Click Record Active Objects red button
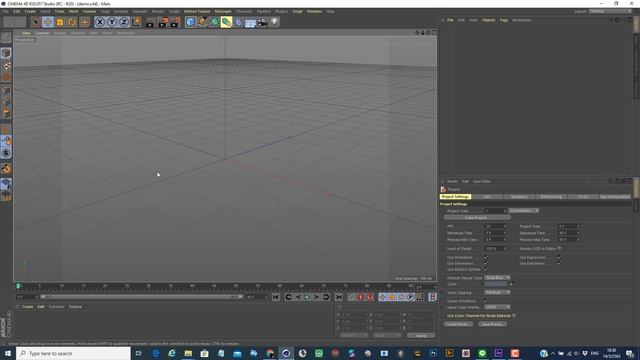Image resolution: width=640 pixels, height=360 pixels. 360,297
